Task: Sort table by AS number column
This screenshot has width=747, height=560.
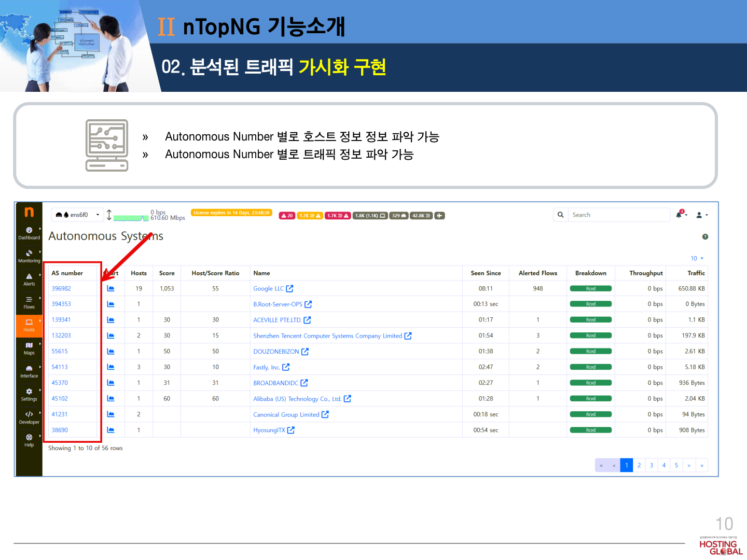Action: click(67, 273)
